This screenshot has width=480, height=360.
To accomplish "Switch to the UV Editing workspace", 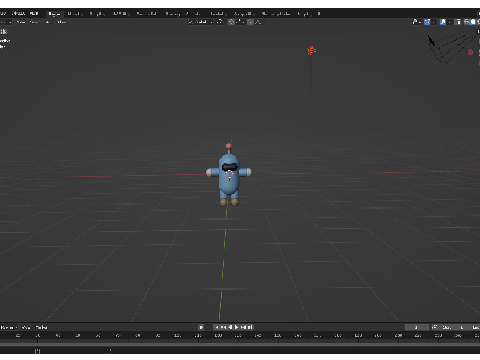I will tap(121, 14).
